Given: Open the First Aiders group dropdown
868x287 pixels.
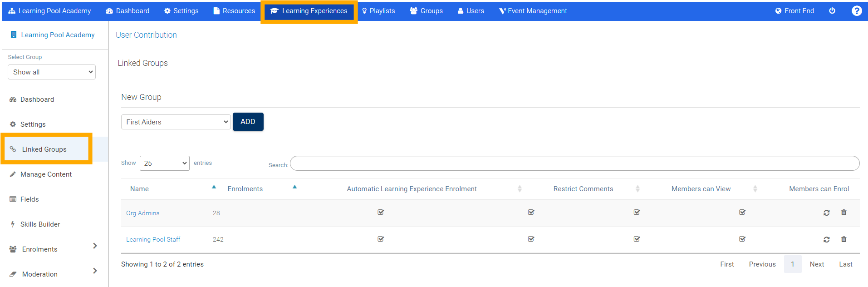Looking at the screenshot, I should pyautogui.click(x=176, y=122).
